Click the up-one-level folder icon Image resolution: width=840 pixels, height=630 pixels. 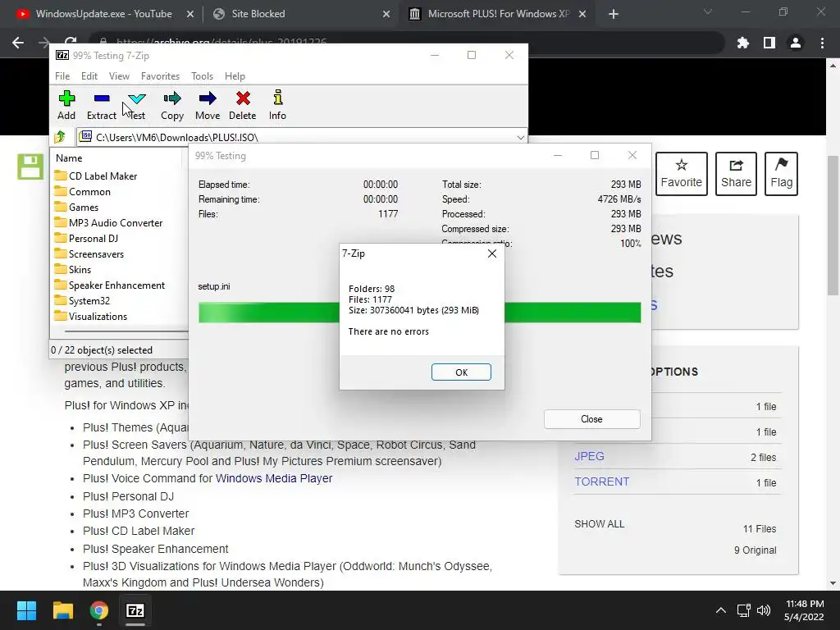point(60,137)
